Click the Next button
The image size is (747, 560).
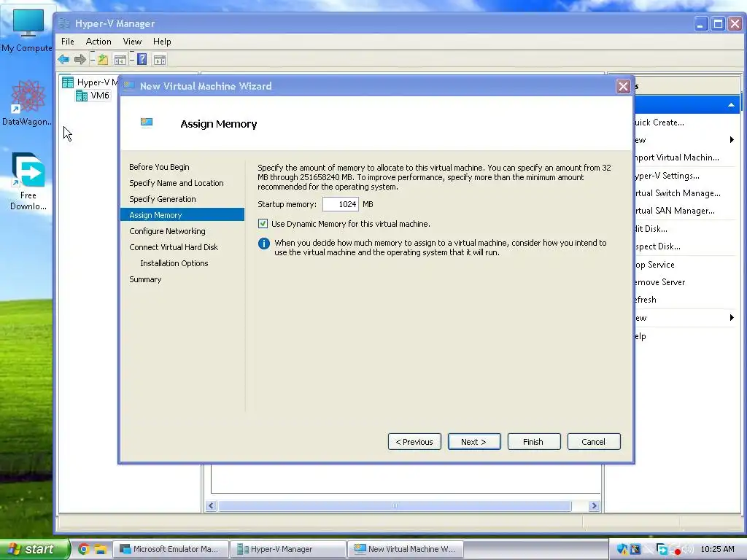coord(474,441)
